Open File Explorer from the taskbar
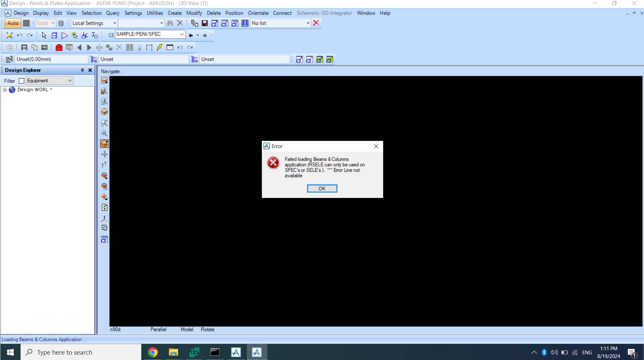 [x=173, y=352]
